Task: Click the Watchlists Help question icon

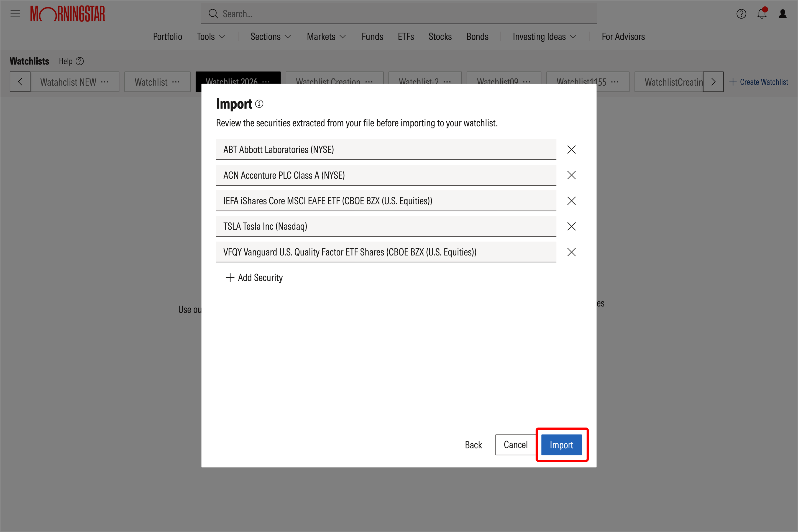Action: click(80, 62)
